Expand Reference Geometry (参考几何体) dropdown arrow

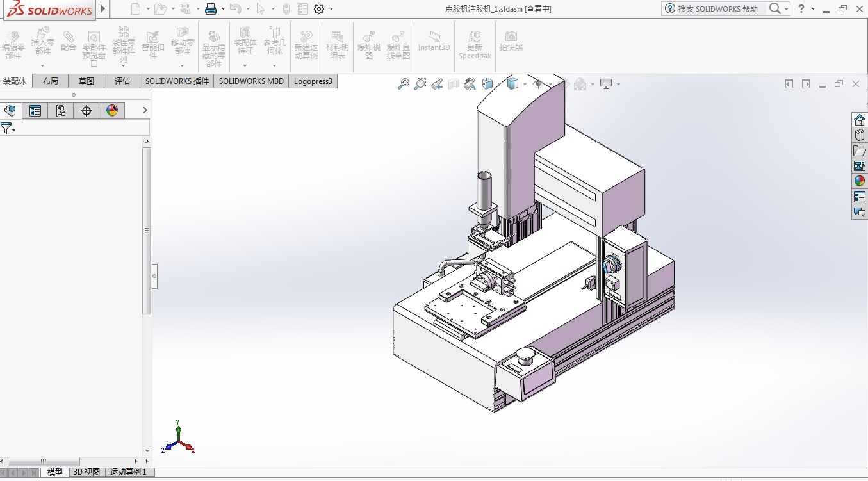click(x=275, y=65)
